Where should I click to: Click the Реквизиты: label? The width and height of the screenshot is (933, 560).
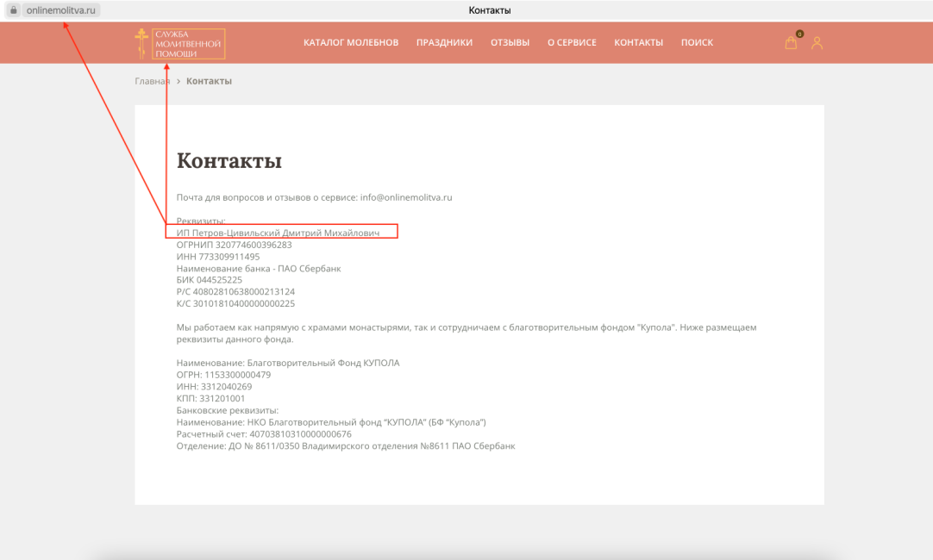pyautogui.click(x=201, y=221)
